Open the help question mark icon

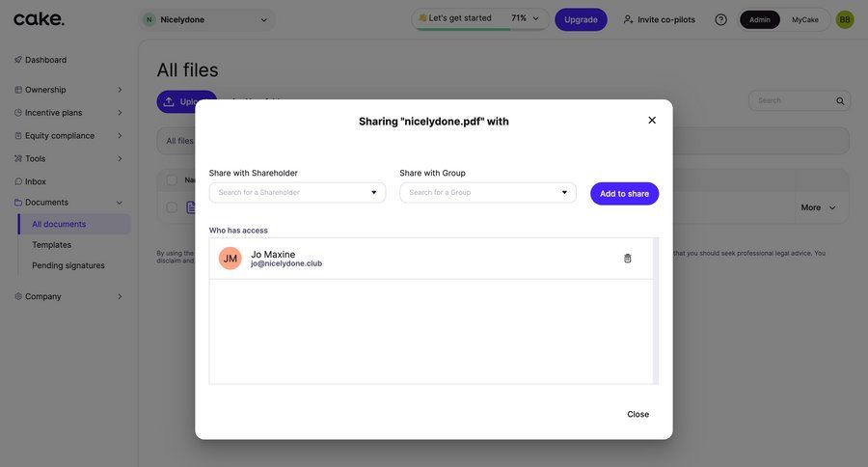720,19
